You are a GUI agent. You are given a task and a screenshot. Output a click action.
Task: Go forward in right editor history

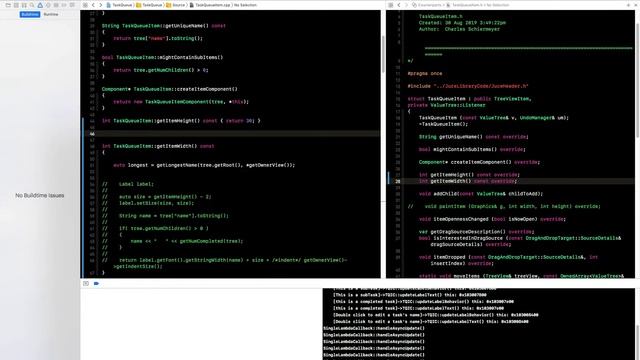[406, 5]
